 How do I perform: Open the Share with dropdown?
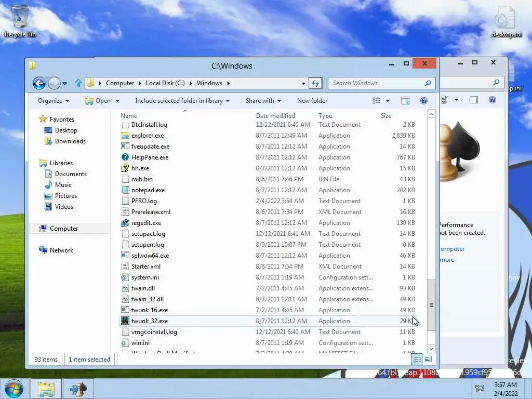pyautogui.click(x=263, y=101)
